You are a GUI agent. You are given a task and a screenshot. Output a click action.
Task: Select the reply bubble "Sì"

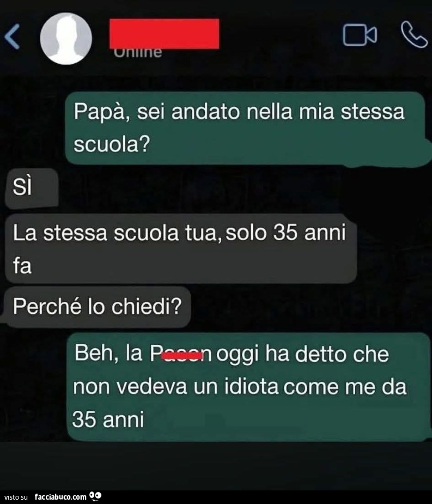(32, 188)
